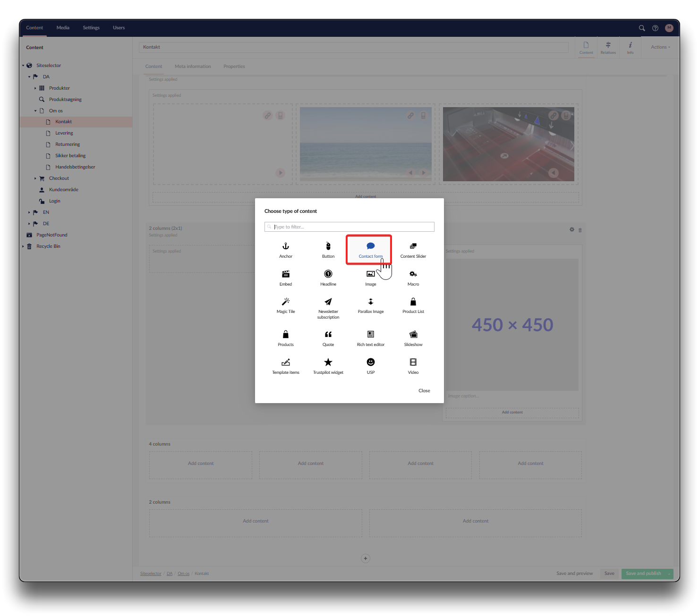Select the Contact form content type
This screenshot has width=699, height=616.
tap(371, 250)
